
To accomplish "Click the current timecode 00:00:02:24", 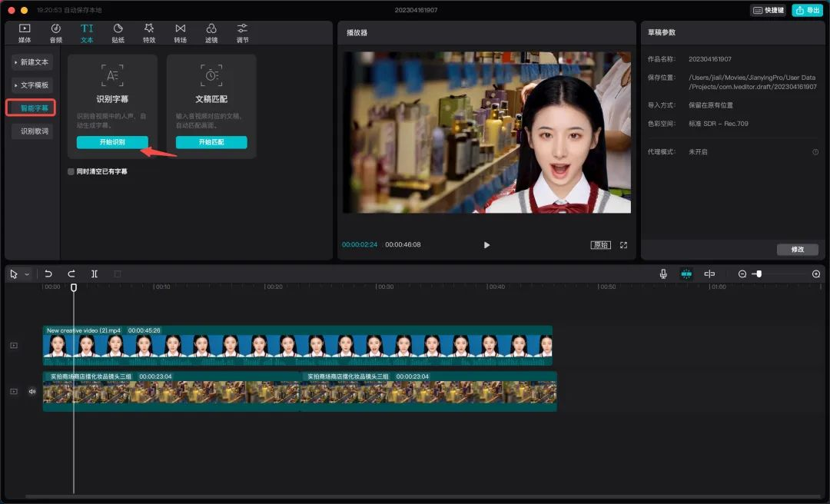I will pos(360,244).
